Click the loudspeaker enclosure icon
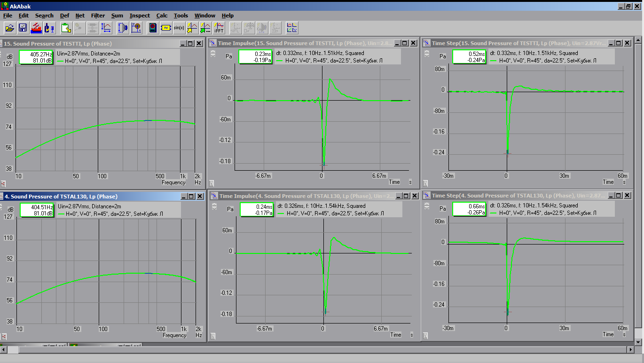This screenshot has height=363, width=644. click(x=153, y=28)
